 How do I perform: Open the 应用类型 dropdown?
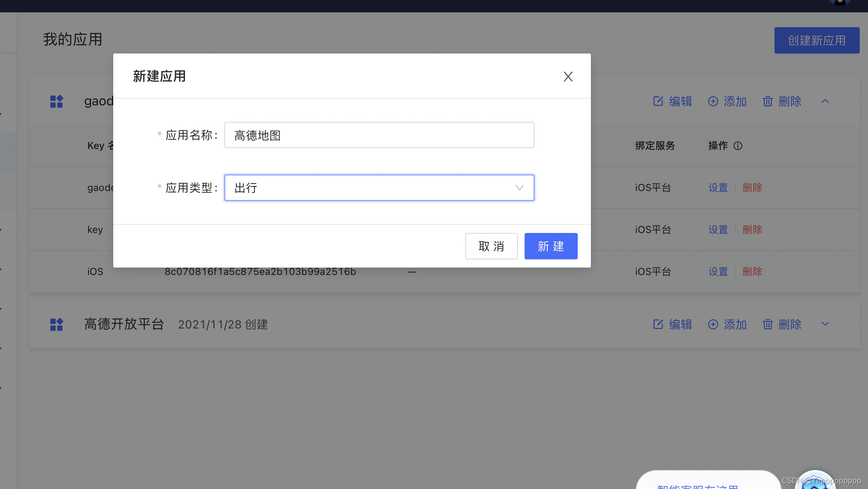(x=379, y=188)
